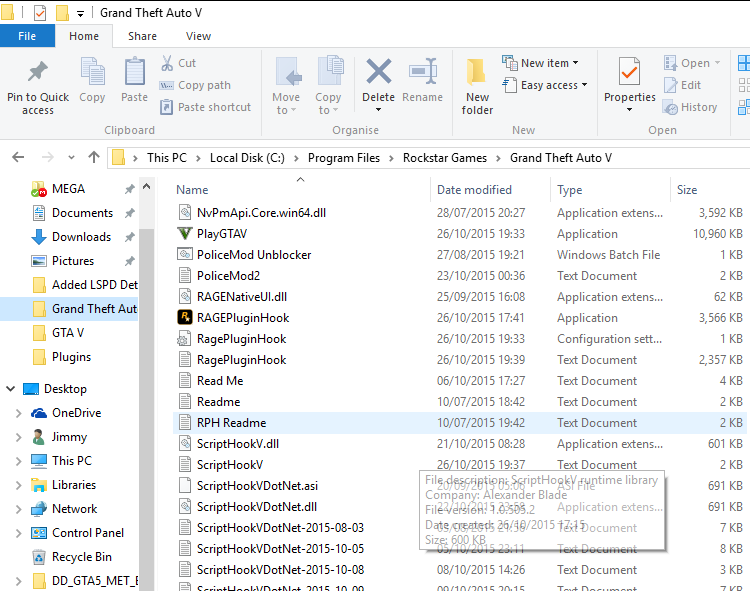This screenshot has height=591, width=750.
Task: Expand the Libraries tree node
Action: (18, 485)
